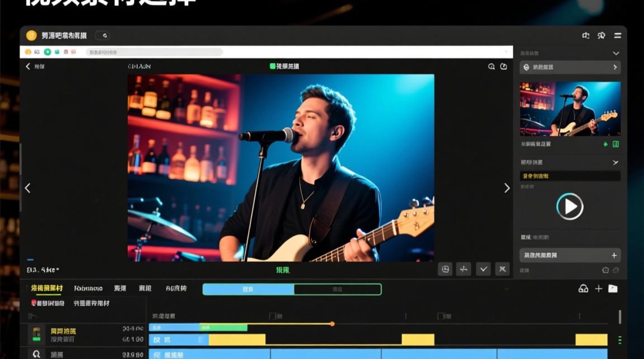Select the sub-tab with the red icon

point(47,303)
